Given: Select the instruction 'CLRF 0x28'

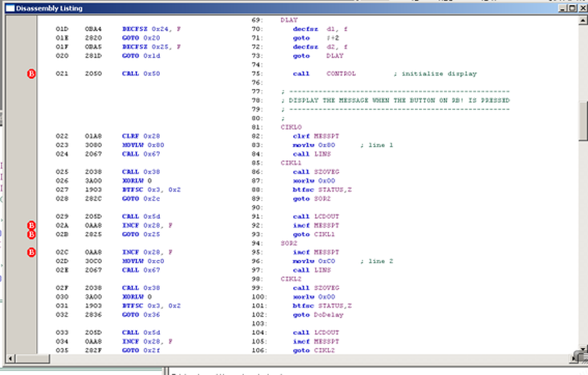Looking at the screenshot, I should tap(141, 136).
